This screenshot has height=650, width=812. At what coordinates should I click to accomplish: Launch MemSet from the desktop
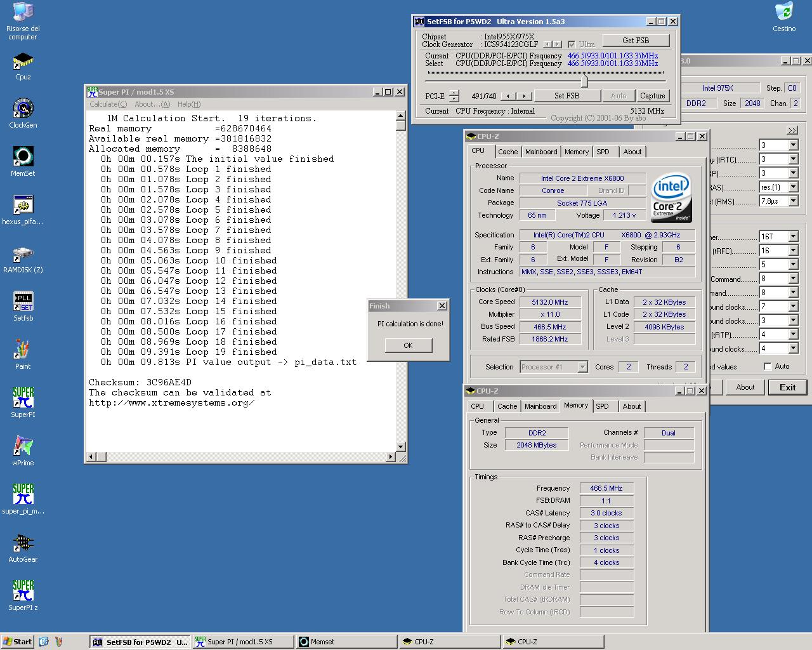click(x=23, y=162)
